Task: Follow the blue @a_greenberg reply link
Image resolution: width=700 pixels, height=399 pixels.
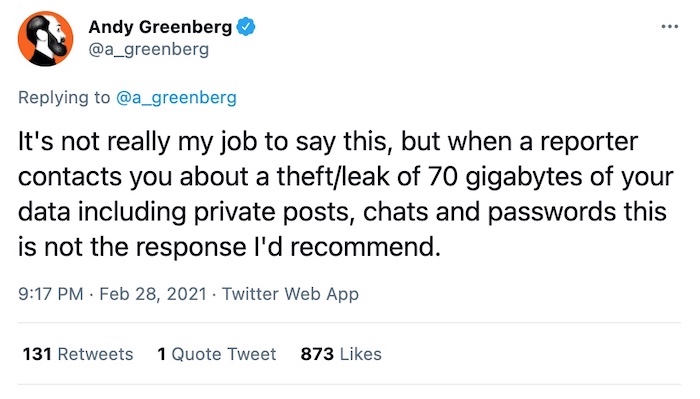Action: (x=176, y=97)
